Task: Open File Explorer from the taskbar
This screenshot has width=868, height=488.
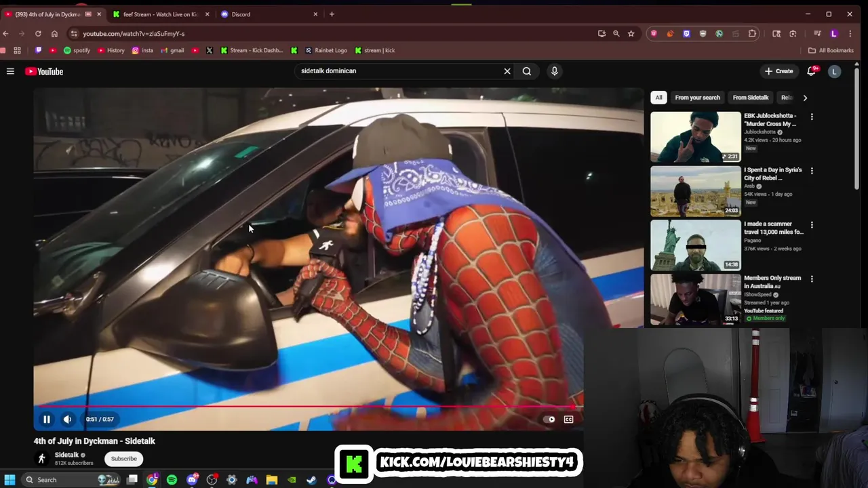Action: coord(272,480)
